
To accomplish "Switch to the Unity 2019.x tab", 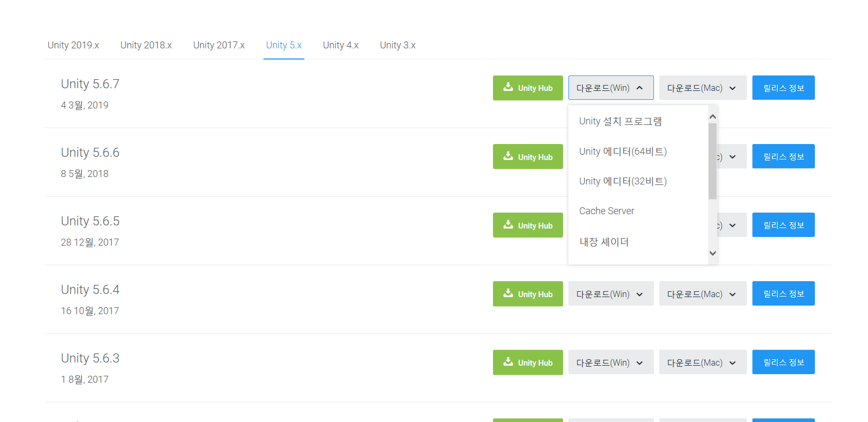I will tap(73, 45).
